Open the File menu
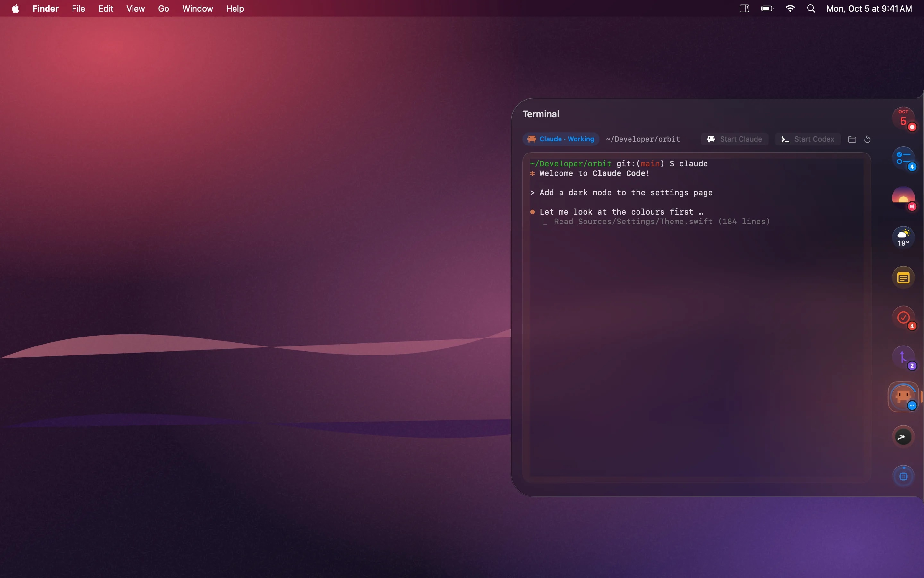The height and width of the screenshot is (578, 924). point(78,8)
